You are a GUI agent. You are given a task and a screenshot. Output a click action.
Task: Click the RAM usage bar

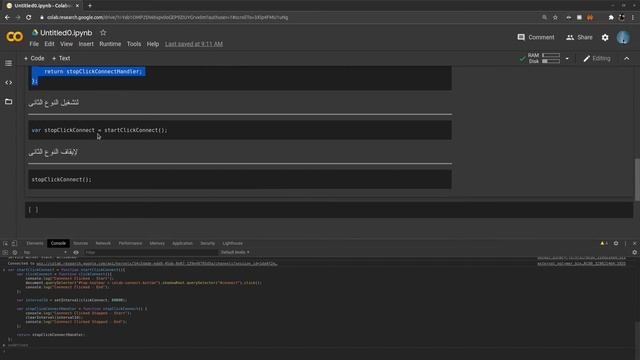(551, 55)
